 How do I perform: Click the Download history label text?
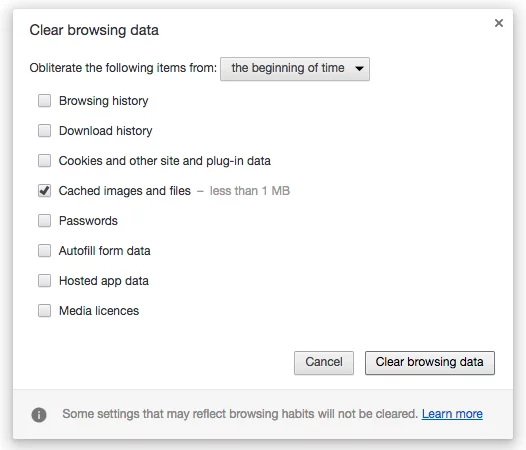tap(106, 131)
